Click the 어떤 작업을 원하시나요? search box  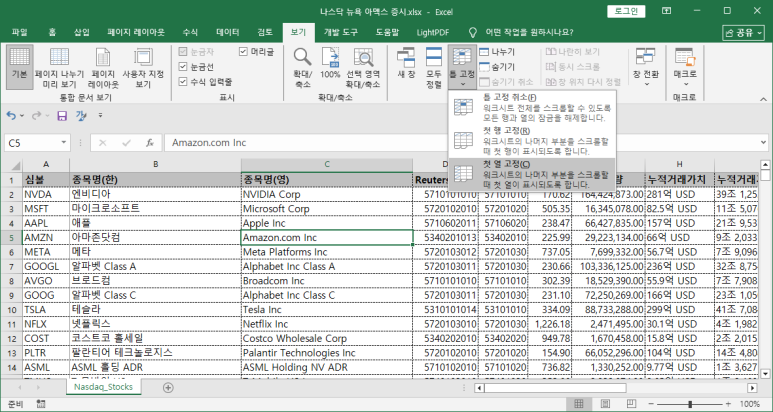click(x=529, y=33)
